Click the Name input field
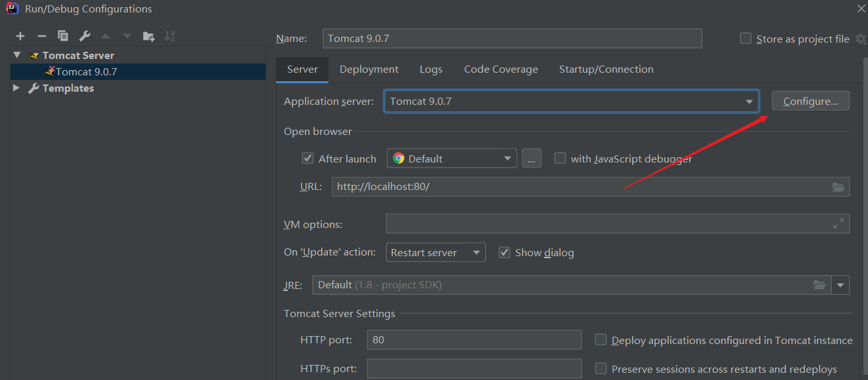Image resolution: width=868 pixels, height=380 pixels. coord(513,38)
